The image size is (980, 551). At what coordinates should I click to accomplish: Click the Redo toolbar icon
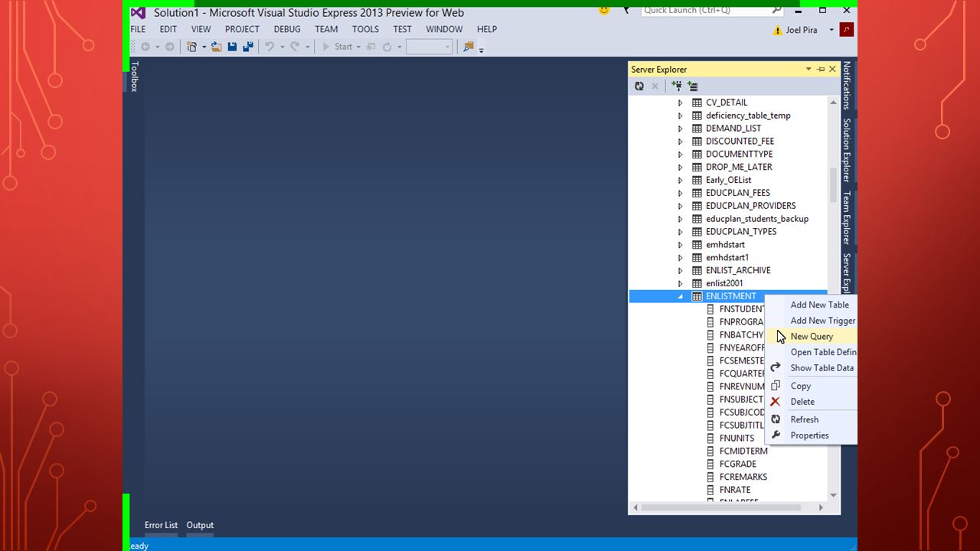coord(294,47)
